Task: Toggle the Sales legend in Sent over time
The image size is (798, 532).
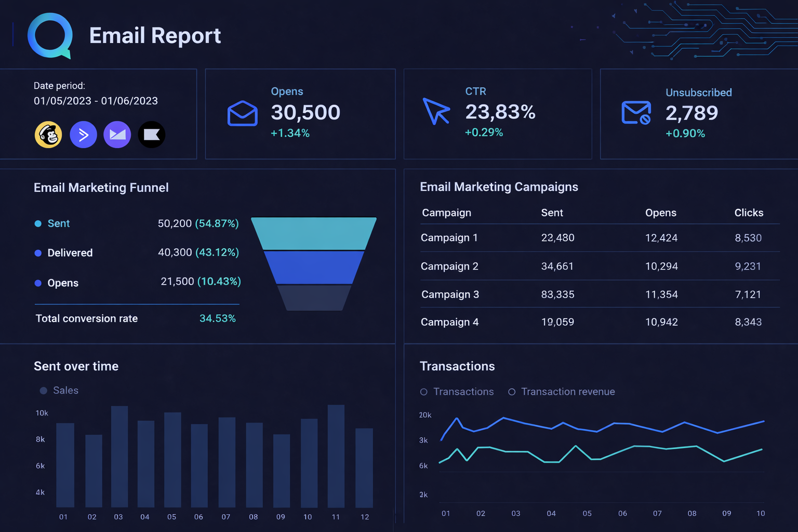Action: pos(58,390)
